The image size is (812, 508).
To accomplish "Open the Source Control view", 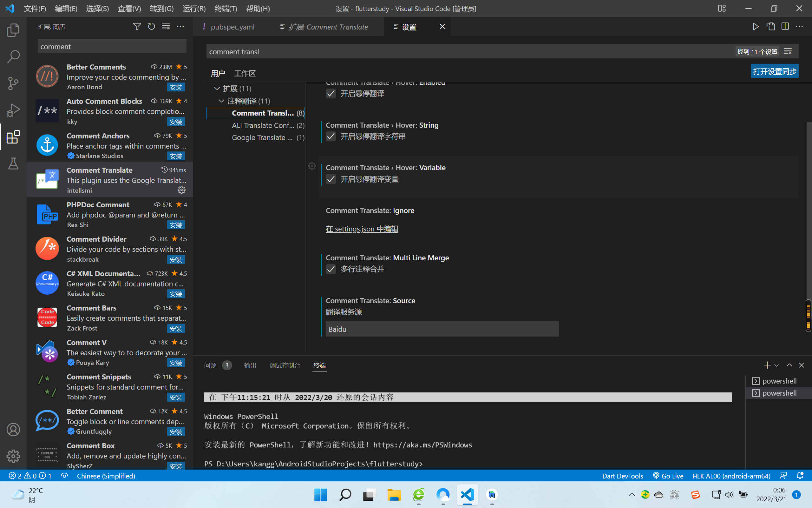I will [13, 83].
